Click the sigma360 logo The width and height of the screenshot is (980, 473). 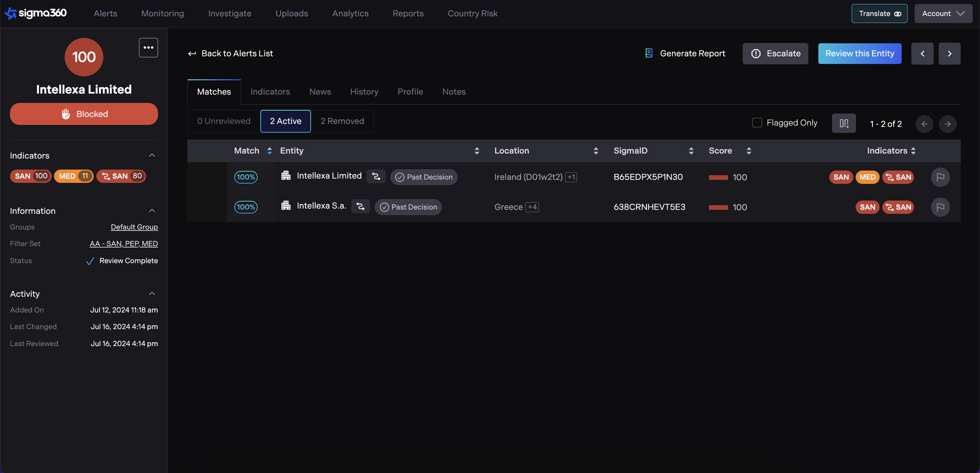pyautogui.click(x=36, y=13)
